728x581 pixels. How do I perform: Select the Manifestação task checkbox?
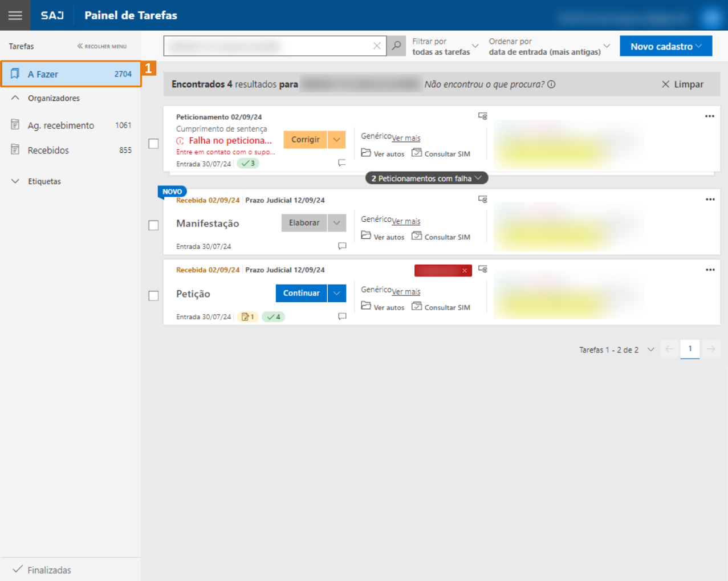click(153, 225)
